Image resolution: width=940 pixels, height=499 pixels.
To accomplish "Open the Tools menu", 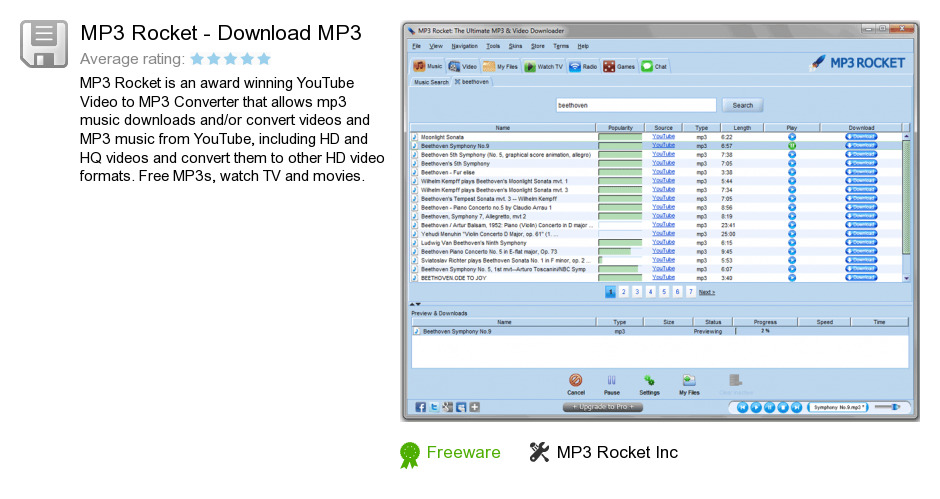I will pyautogui.click(x=493, y=46).
